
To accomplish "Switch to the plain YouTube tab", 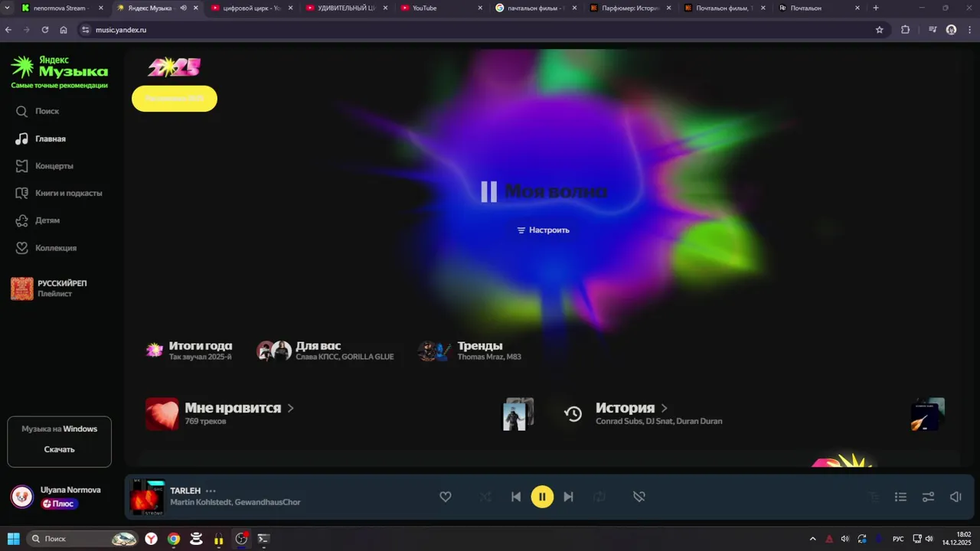I will (442, 8).
